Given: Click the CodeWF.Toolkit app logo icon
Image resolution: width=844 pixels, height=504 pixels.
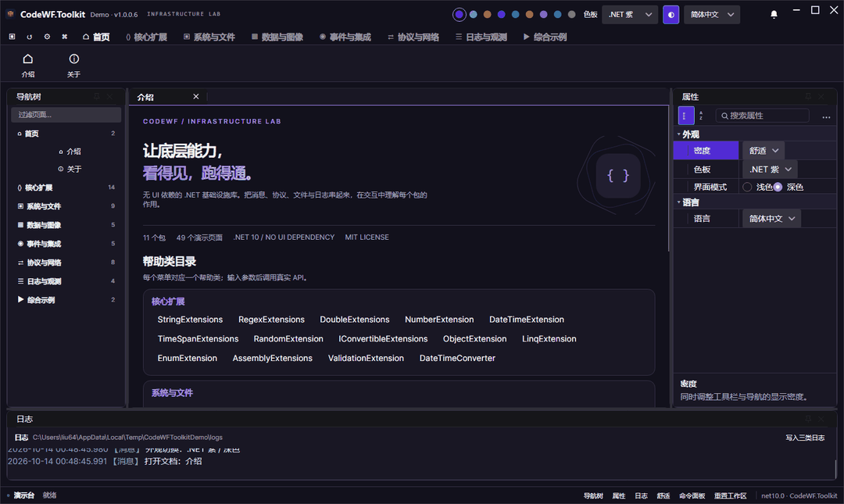Looking at the screenshot, I should [10, 14].
